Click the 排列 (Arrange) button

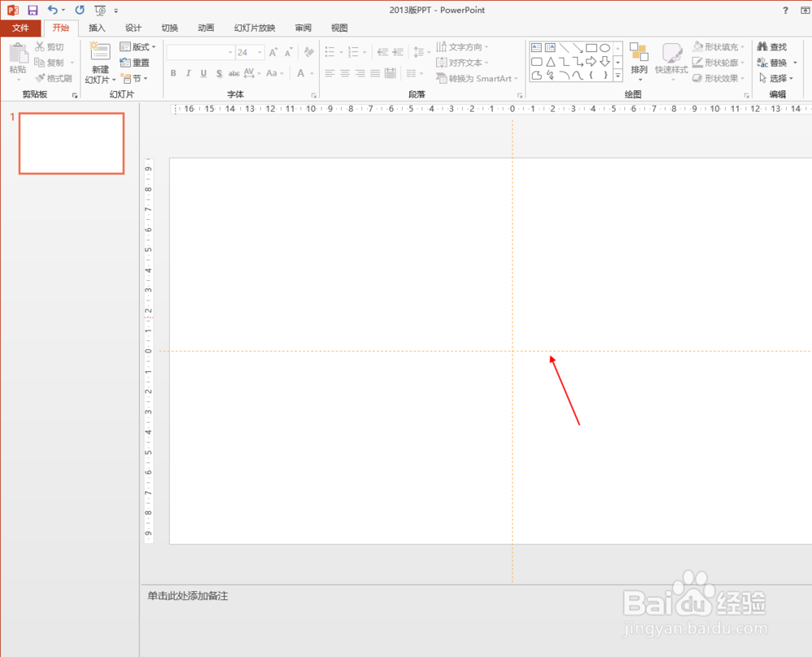(x=639, y=62)
